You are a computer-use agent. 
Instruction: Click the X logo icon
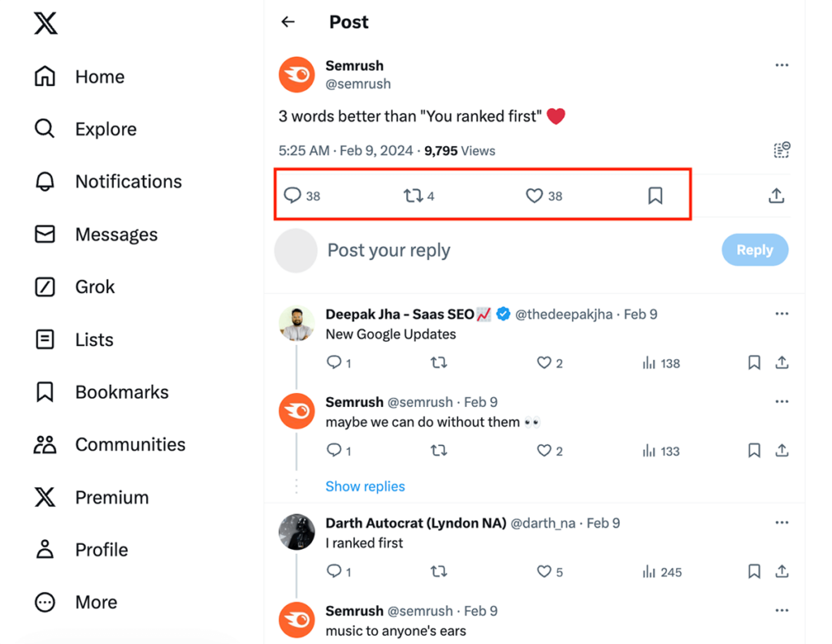[x=45, y=24]
